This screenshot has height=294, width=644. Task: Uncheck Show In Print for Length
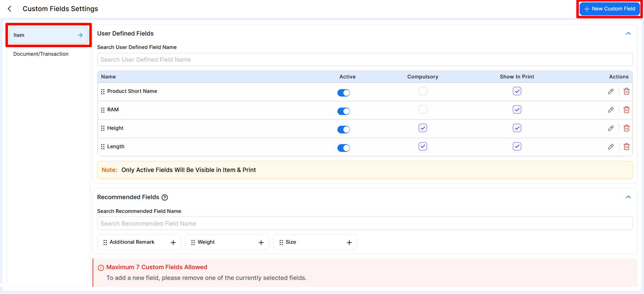point(517,146)
